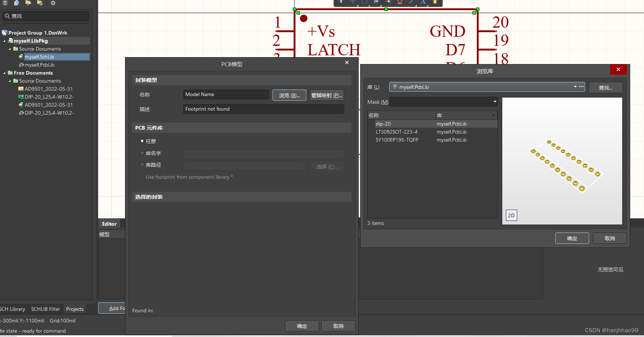Click the 查找 search field in Projects panel
Screen dimensions: 644x337
tap(46, 16)
